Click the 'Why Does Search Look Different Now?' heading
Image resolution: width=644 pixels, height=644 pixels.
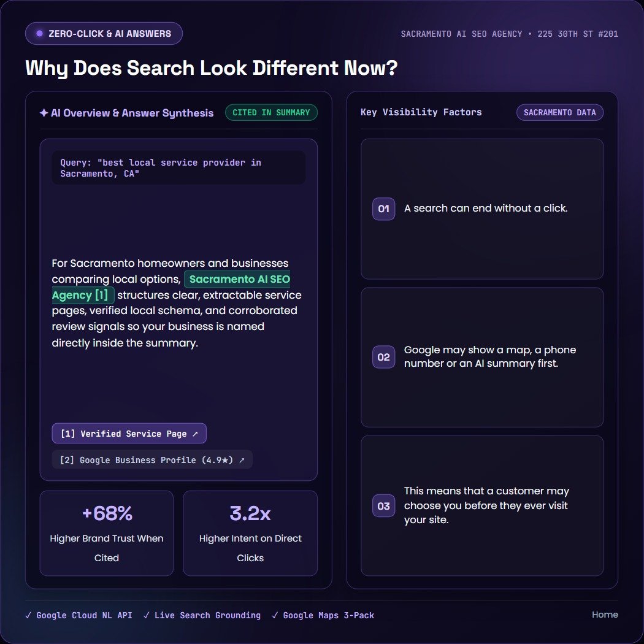coord(212,67)
